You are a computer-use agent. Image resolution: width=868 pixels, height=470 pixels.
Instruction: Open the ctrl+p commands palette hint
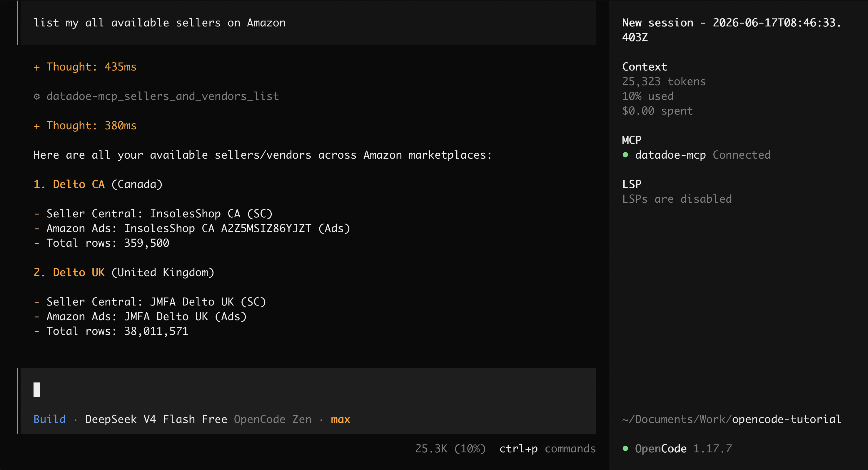coord(547,449)
